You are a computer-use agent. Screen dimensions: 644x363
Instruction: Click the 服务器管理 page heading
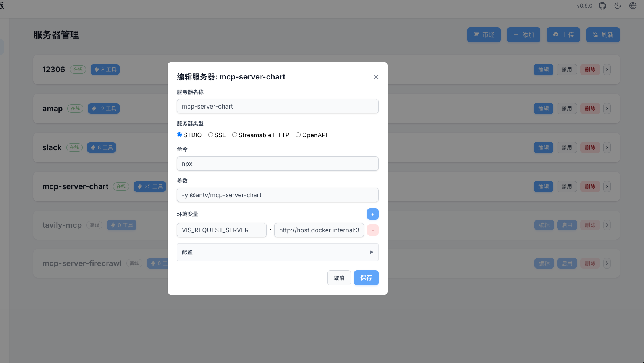(56, 35)
